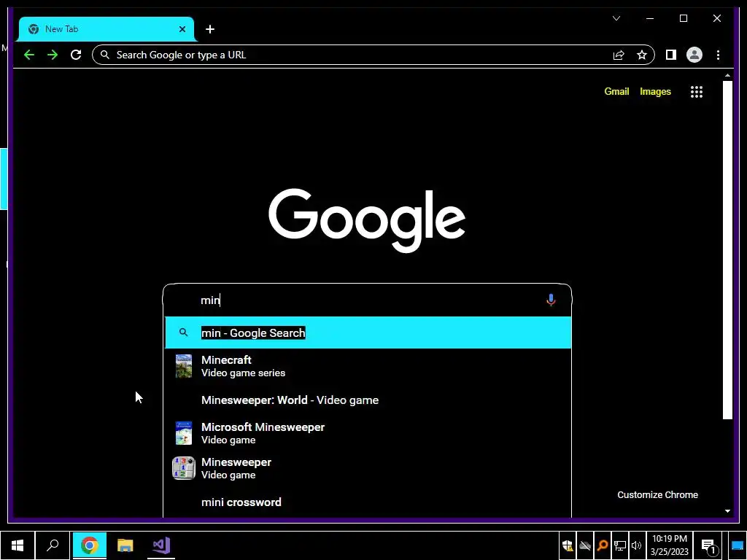
Task: Close the New Tab tab
Action: [x=182, y=29]
